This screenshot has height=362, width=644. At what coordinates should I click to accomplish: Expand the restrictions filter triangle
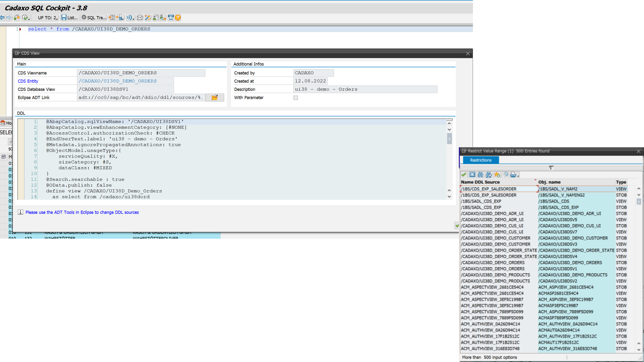point(551,168)
